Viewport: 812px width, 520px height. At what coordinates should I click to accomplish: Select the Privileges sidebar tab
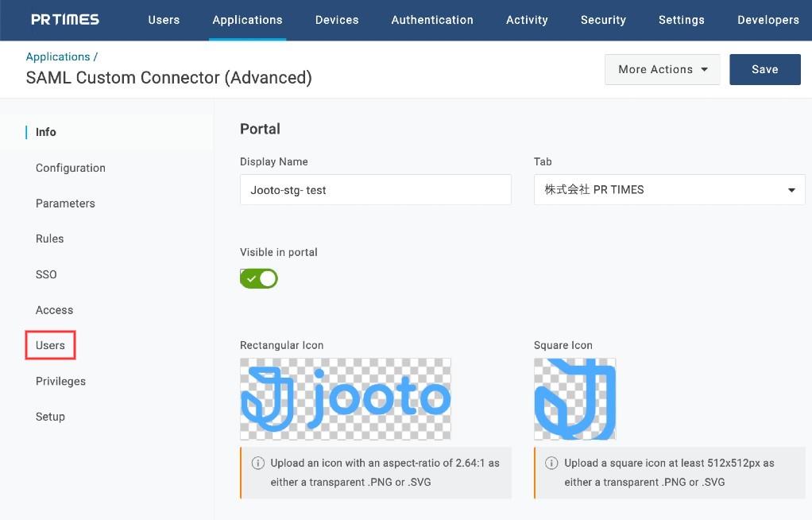tap(60, 381)
